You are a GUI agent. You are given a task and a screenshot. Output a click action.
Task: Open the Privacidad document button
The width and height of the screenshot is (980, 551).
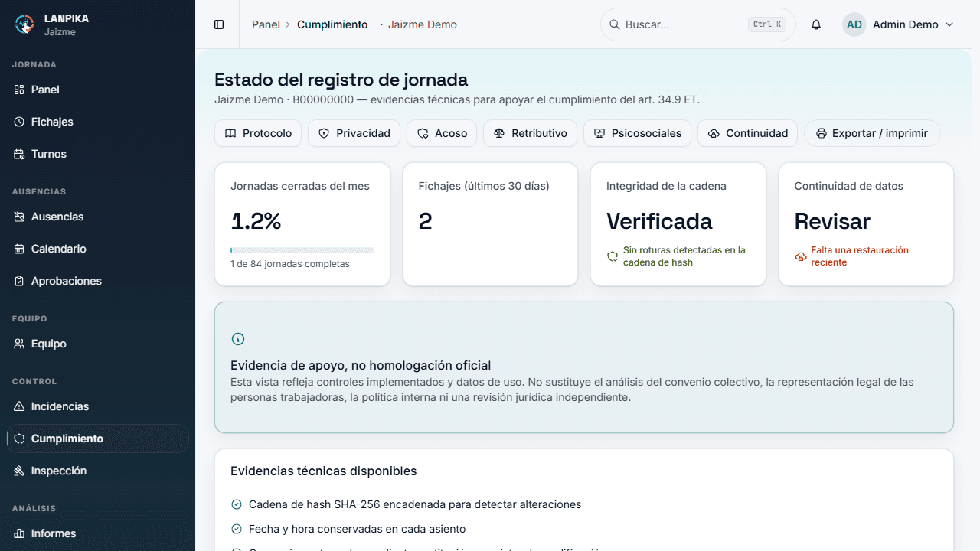pos(354,133)
